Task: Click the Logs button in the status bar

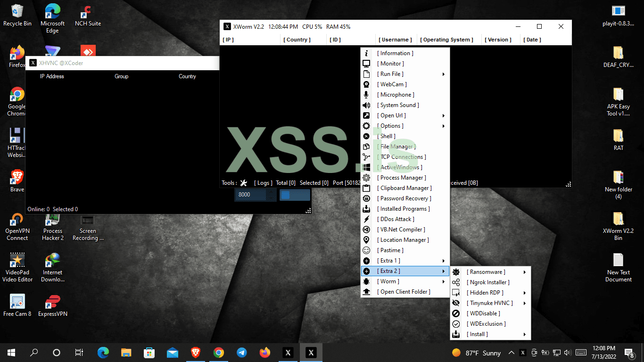Action: (263, 183)
